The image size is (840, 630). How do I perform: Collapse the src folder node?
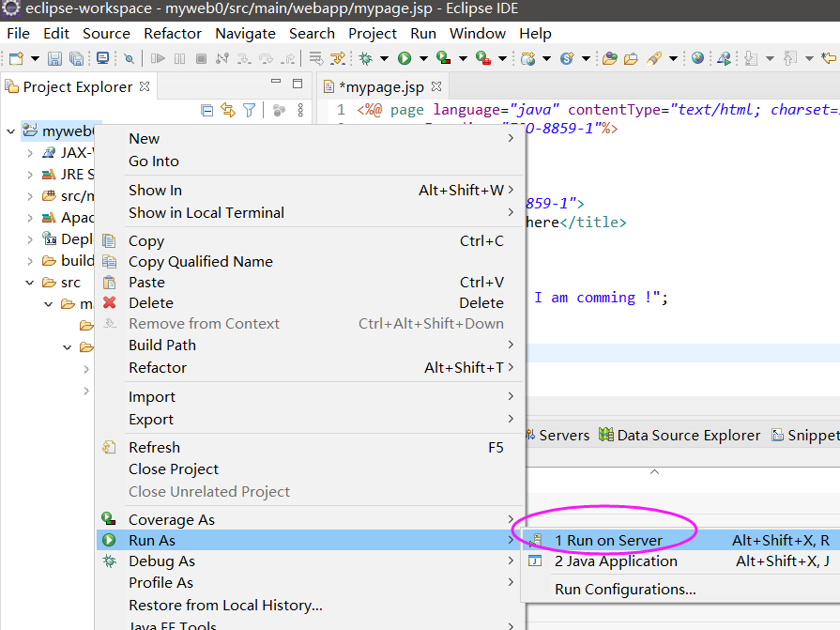(30, 283)
